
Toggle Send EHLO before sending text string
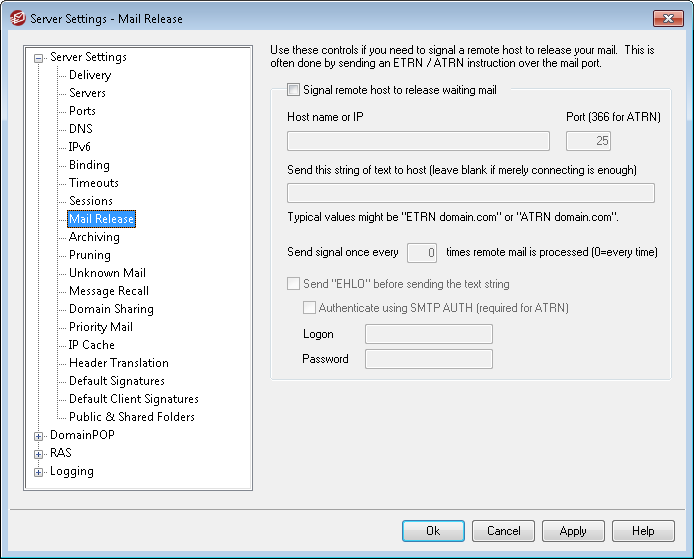click(293, 284)
